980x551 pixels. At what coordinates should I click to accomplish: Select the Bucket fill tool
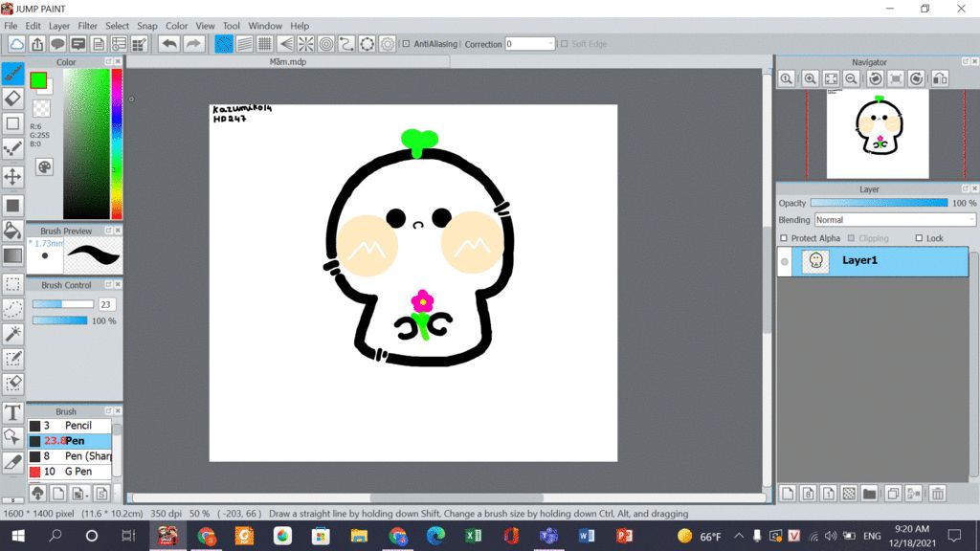[x=12, y=231]
